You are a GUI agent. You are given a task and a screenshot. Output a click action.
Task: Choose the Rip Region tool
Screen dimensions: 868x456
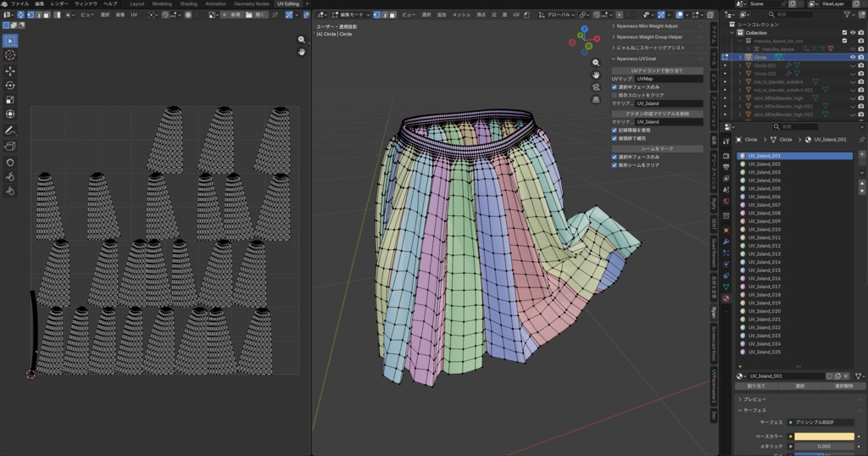tap(10, 147)
